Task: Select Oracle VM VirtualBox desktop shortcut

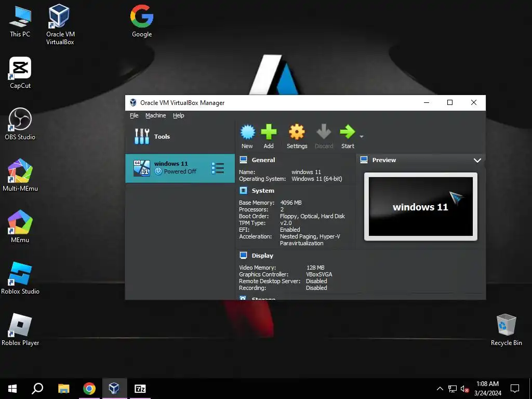Action: [x=60, y=24]
